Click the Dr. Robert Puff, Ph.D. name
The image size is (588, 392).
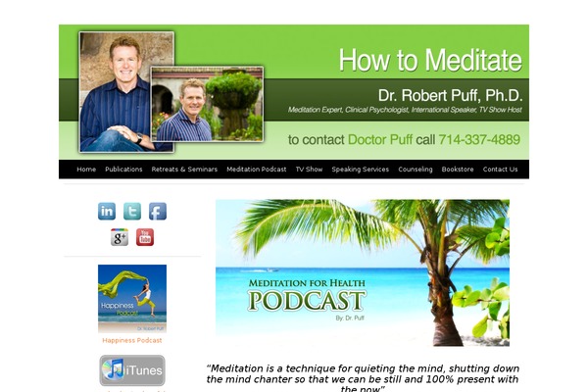pos(450,95)
